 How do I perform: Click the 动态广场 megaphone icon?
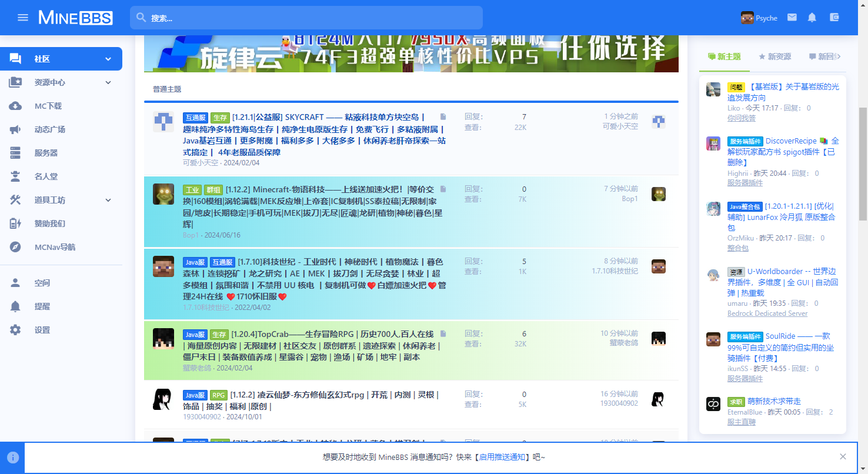15,129
